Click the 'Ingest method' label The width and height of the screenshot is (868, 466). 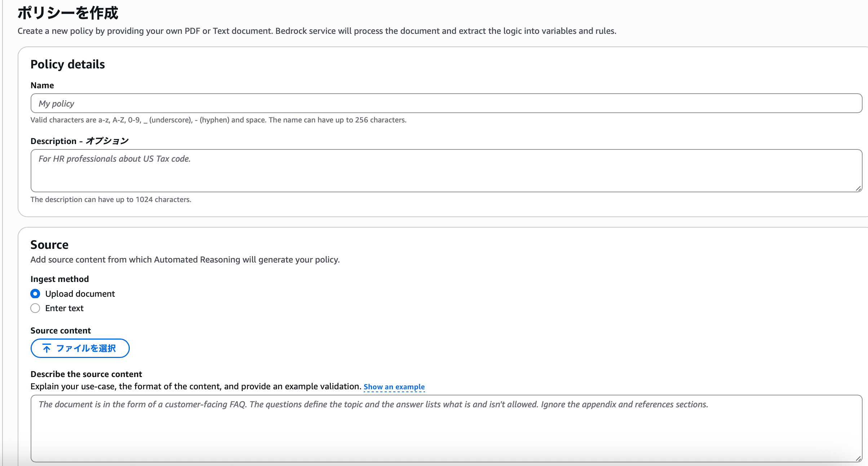tap(59, 279)
